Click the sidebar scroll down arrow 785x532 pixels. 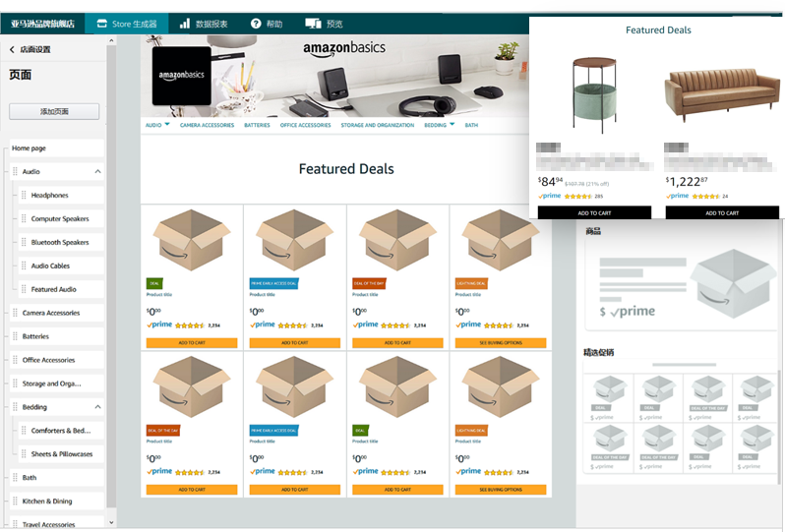click(111, 522)
